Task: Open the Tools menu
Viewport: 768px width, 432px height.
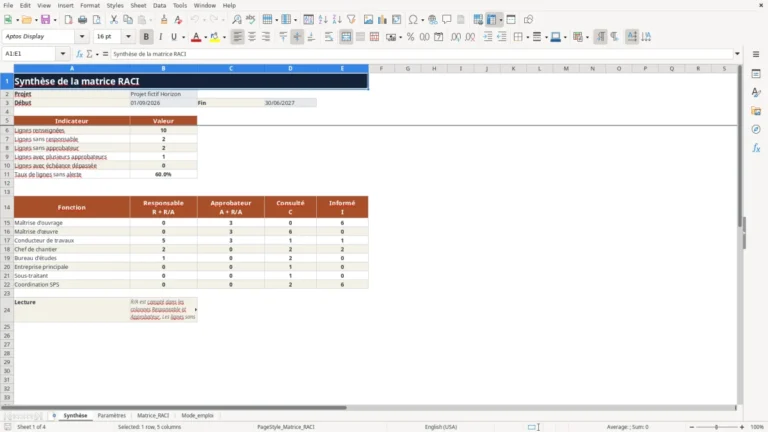Action: [x=180, y=5]
